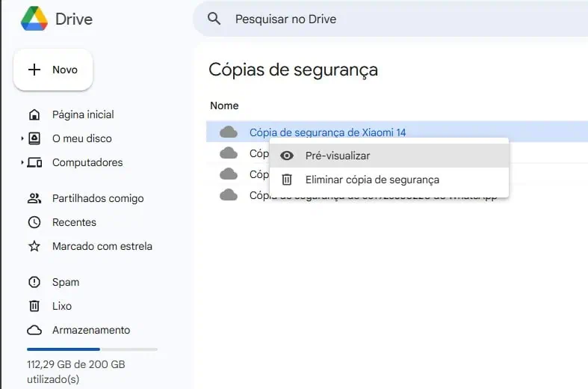Open Armazenamento
The width and height of the screenshot is (588, 389).
91,330
